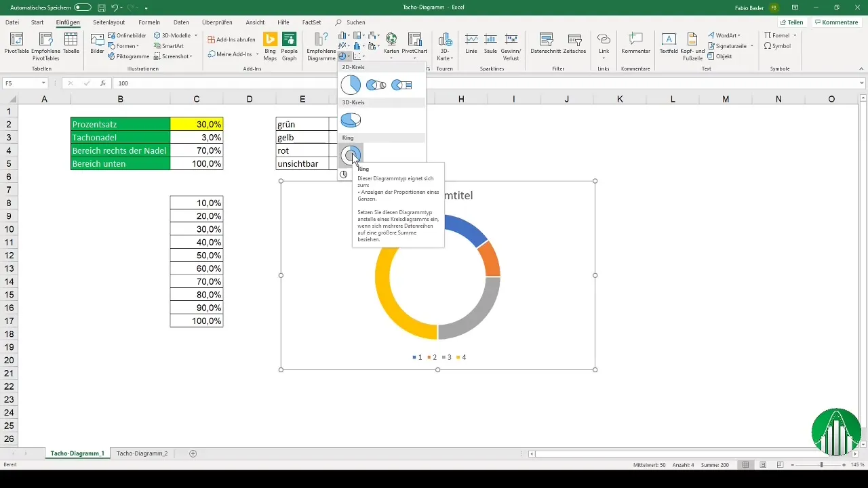Click the save icon in title bar
This screenshot has height=488, width=868.
point(101,7)
